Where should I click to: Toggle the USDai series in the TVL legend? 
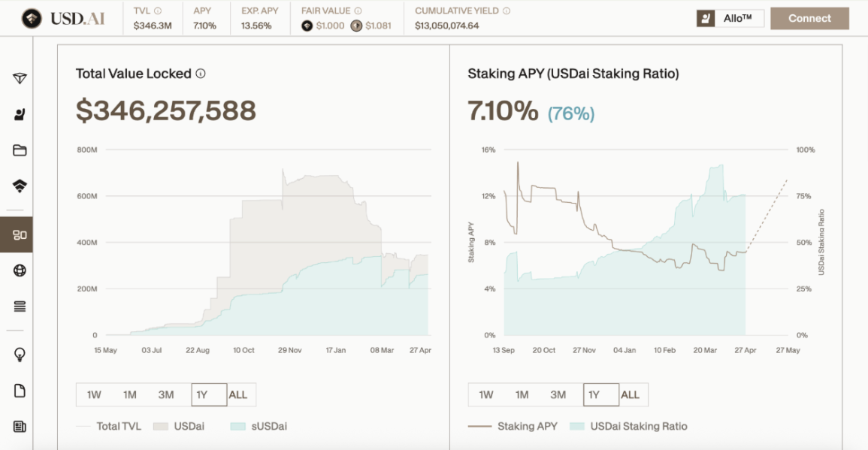pyautogui.click(x=179, y=426)
